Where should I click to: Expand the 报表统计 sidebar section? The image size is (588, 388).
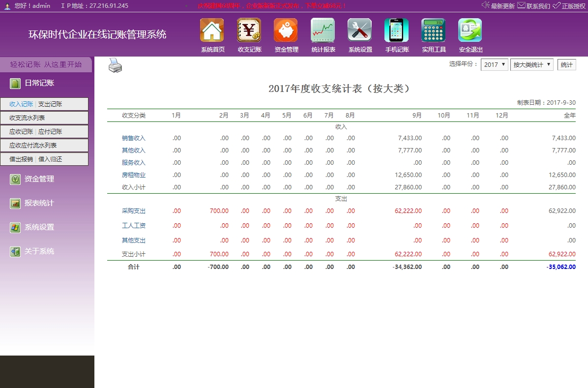(39, 203)
